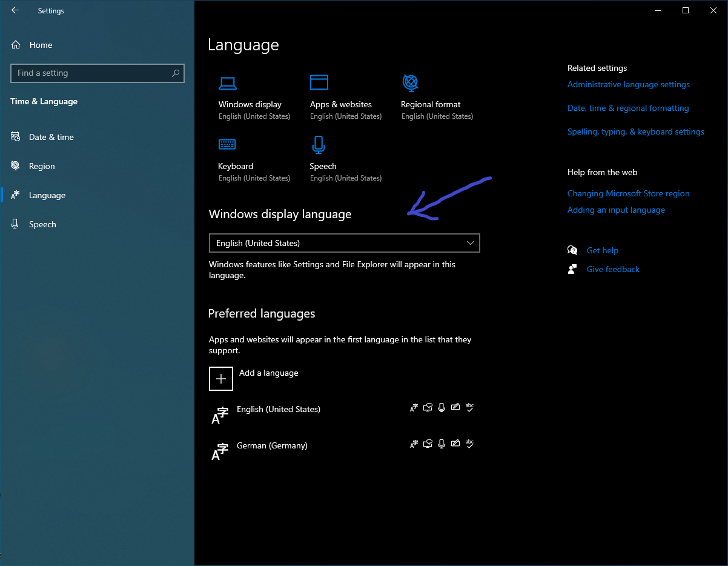Click the Windows display tile label
Screen dimensions: 728x566
[x=250, y=104]
